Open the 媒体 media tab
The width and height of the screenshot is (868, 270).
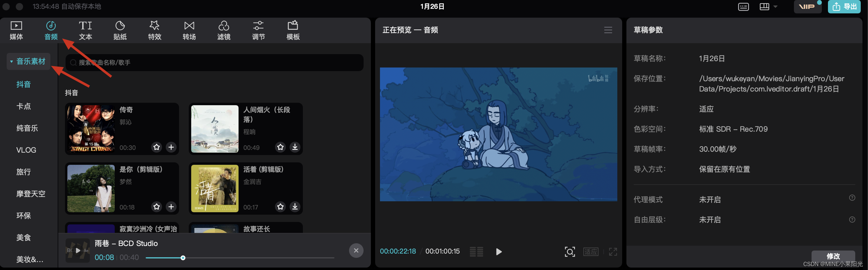pos(16,30)
